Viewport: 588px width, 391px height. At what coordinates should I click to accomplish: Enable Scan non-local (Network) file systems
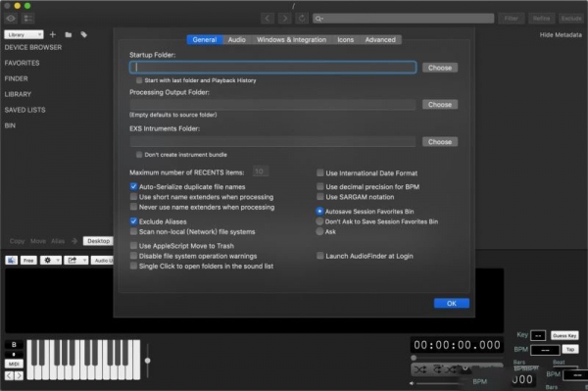point(133,231)
